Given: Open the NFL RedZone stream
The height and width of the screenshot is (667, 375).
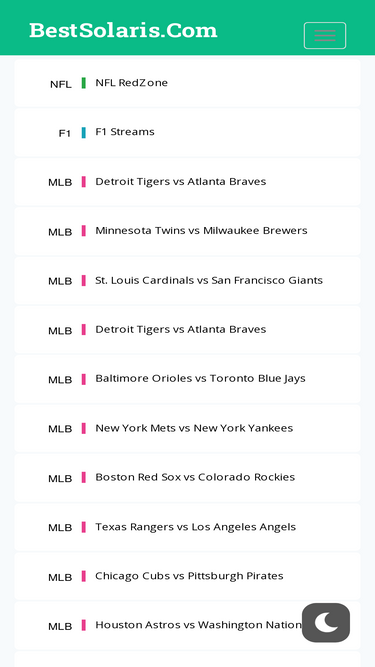Looking at the screenshot, I should coord(188,83).
